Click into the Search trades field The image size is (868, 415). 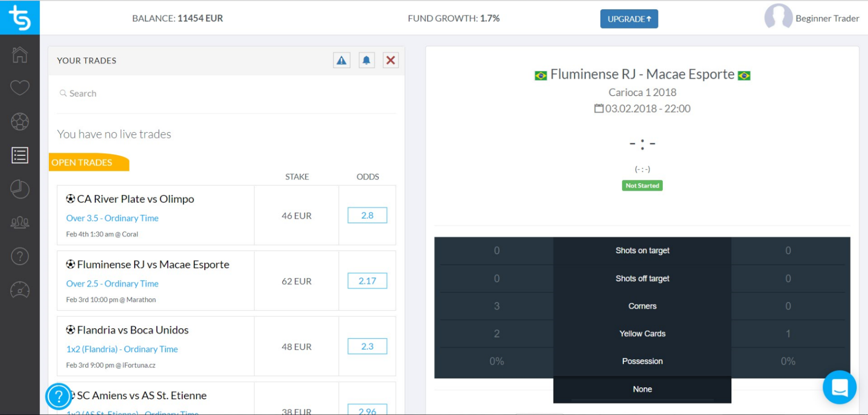point(227,93)
